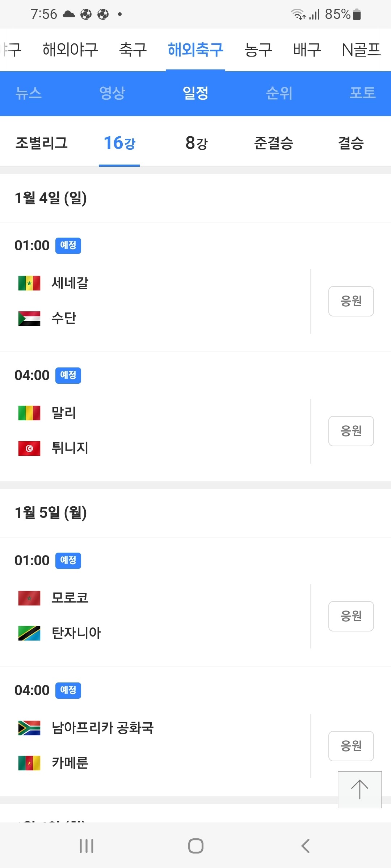Tap the Tanzania flag icon
The height and width of the screenshot is (868, 391).
coord(29,633)
